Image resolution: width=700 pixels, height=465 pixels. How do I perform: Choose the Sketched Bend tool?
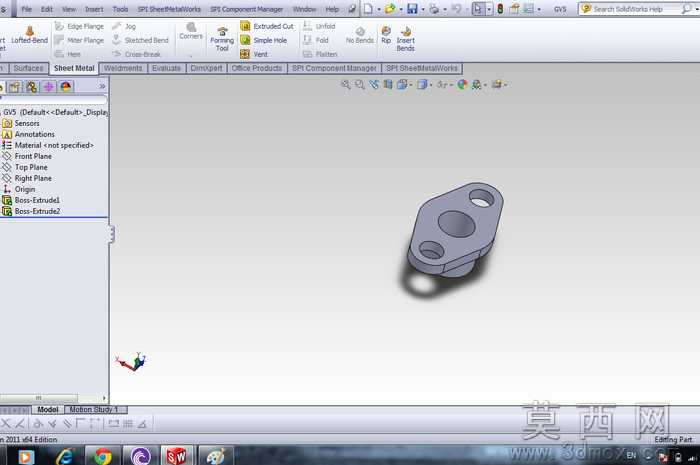(x=140, y=40)
